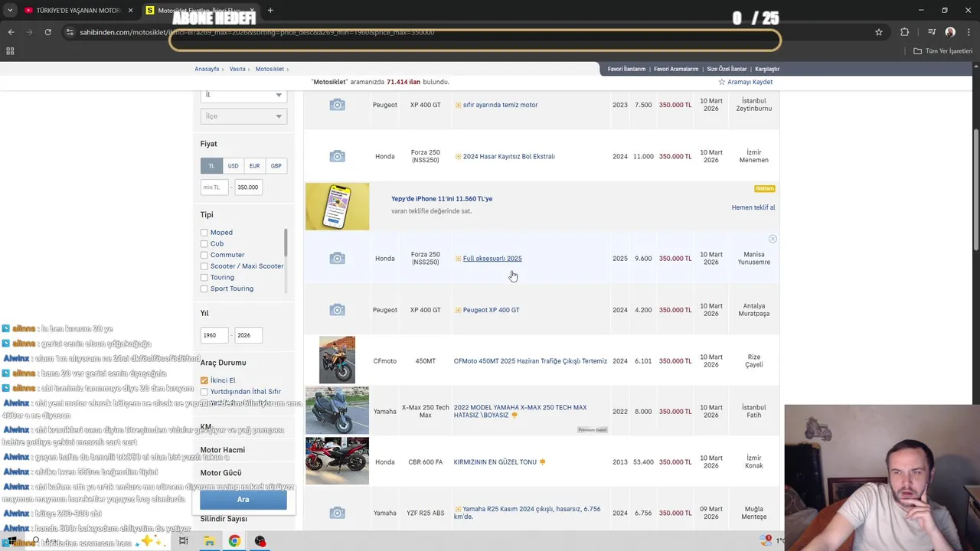Open the Full aksesuarlı 2025 listing

(x=492, y=259)
